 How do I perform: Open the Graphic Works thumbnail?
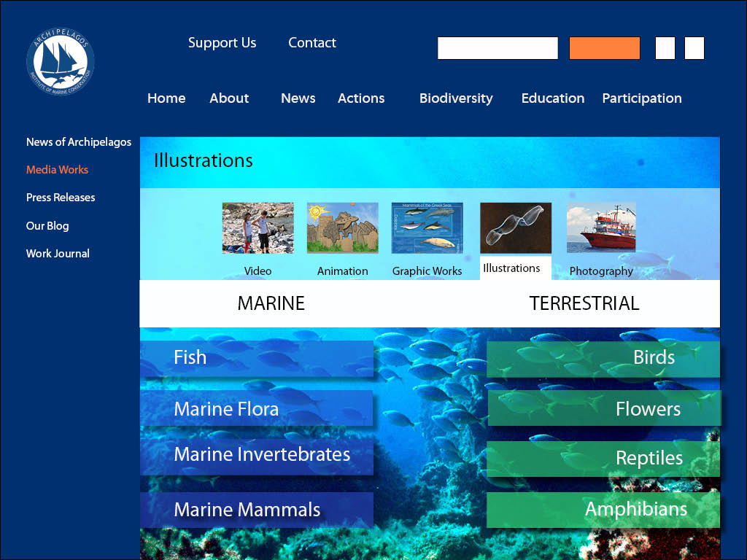click(427, 227)
